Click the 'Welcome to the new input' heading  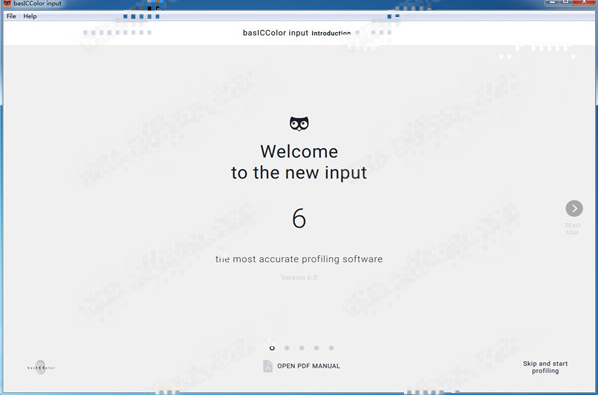click(299, 162)
